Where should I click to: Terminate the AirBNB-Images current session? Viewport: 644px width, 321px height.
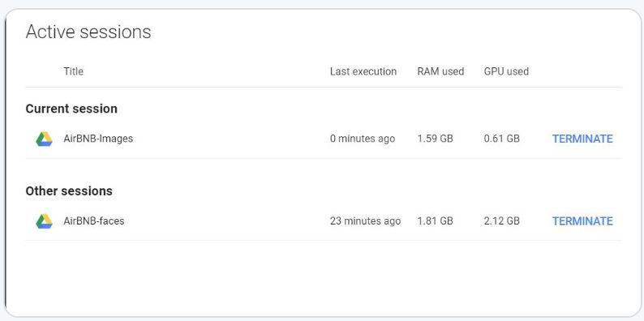pos(582,139)
